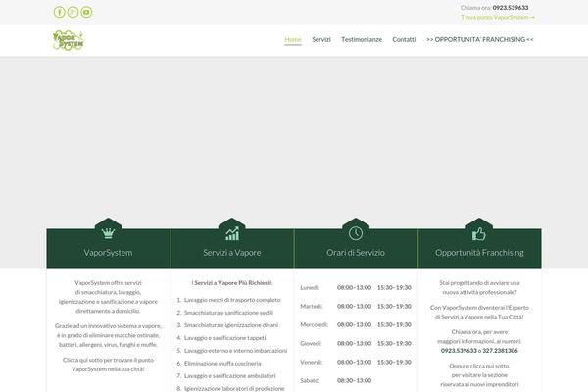The height and width of the screenshot is (392, 588).
Task: Click Venerdì's 15:30-19:30 afternoon hours
Action: (x=394, y=362)
